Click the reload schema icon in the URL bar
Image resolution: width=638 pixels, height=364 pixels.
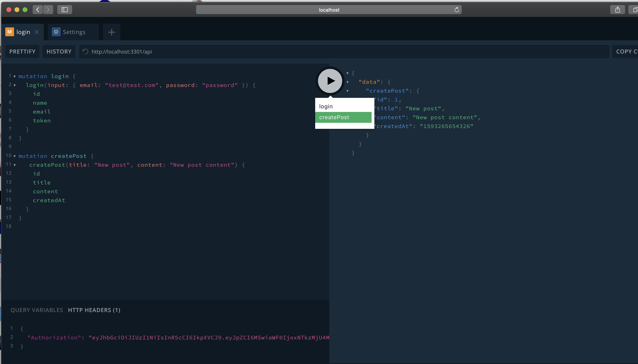pos(85,52)
